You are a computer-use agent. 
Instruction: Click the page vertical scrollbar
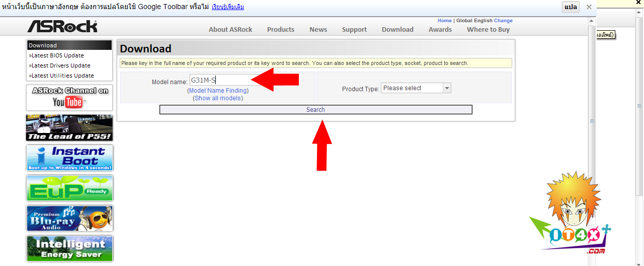coord(592,121)
